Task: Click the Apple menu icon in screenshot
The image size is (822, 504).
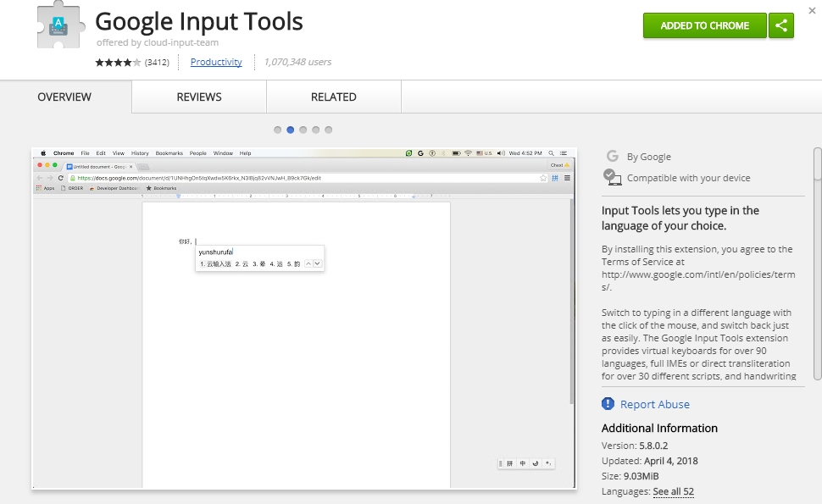Action: click(x=43, y=153)
